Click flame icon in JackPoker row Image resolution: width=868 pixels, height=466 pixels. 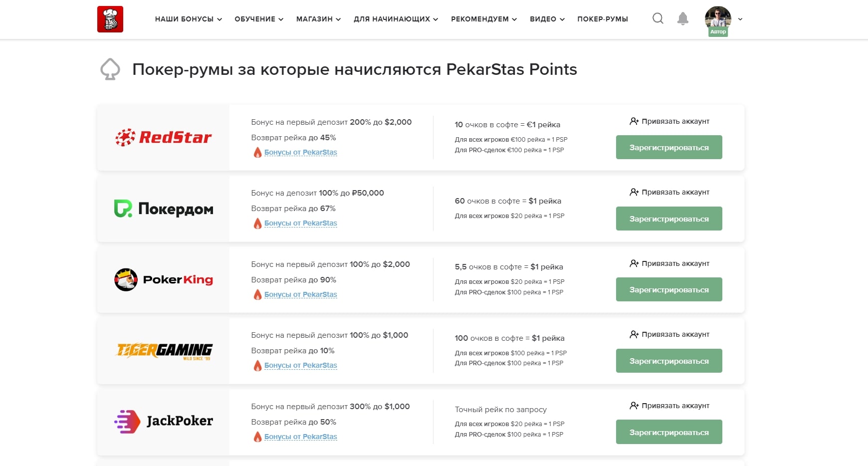coord(257,437)
